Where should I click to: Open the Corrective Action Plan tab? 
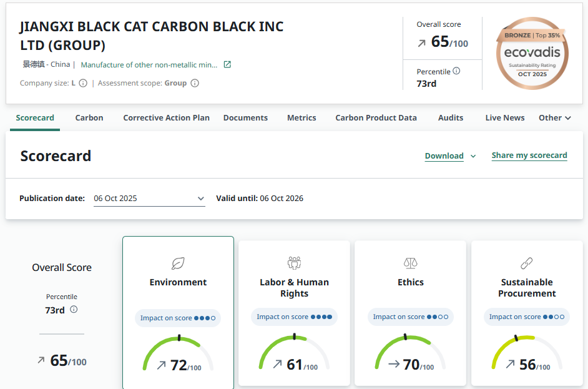click(166, 117)
